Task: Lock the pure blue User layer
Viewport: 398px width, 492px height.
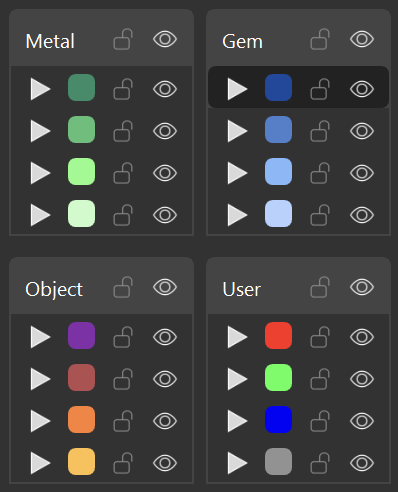Action: click(320, 421)
